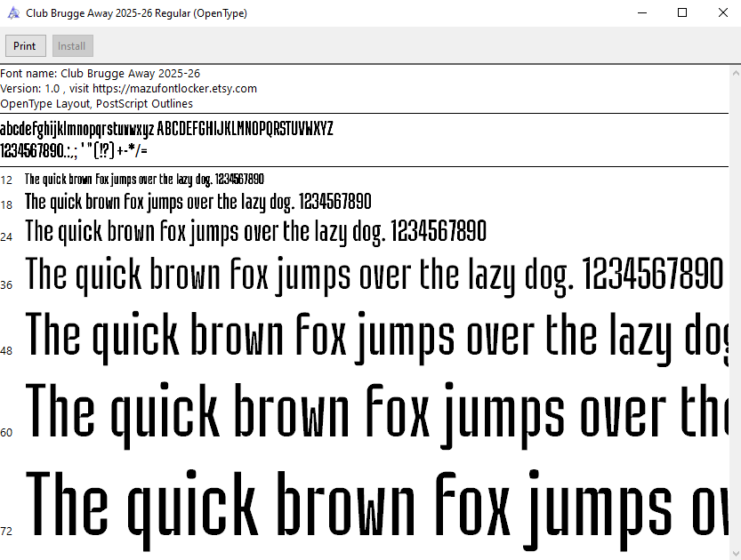Click the 'Font name: Club Brugge Away' line

point(107,73)
